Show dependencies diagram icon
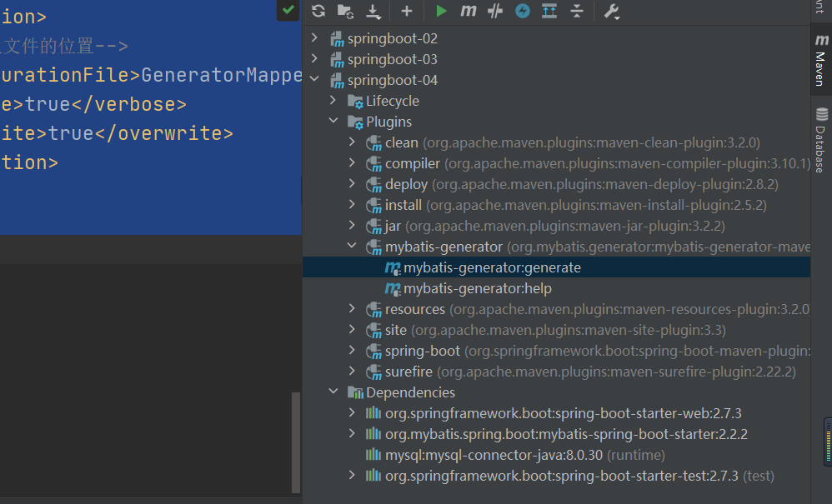832x504 pixels. (x=549, y=11)
